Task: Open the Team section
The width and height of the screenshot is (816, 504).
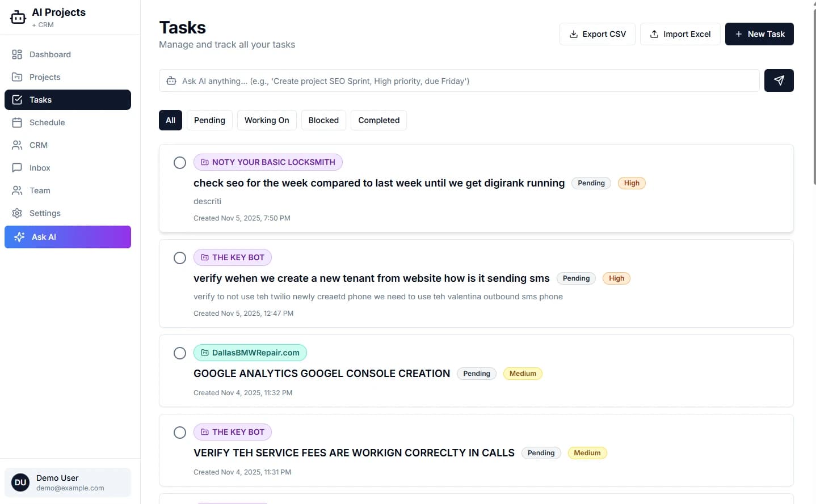Action: (x=40, y=190)
